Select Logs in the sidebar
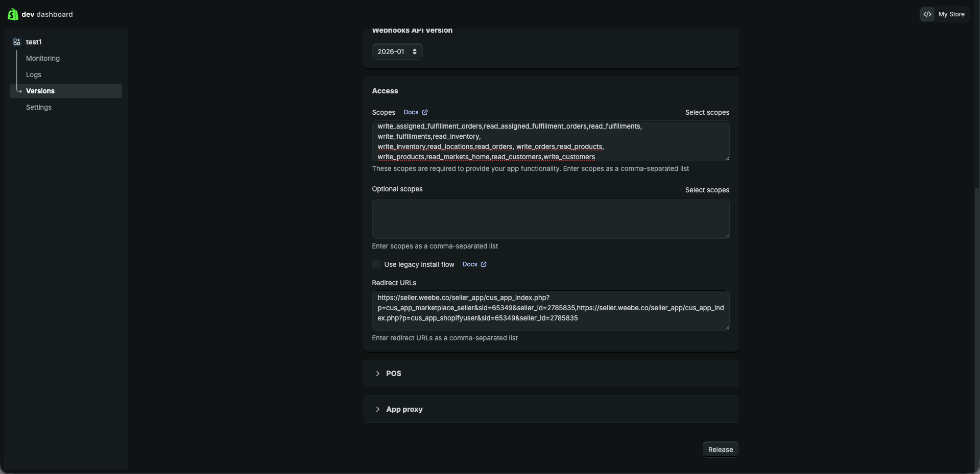This screenshot has height=474, width=980. coord(33,74)
